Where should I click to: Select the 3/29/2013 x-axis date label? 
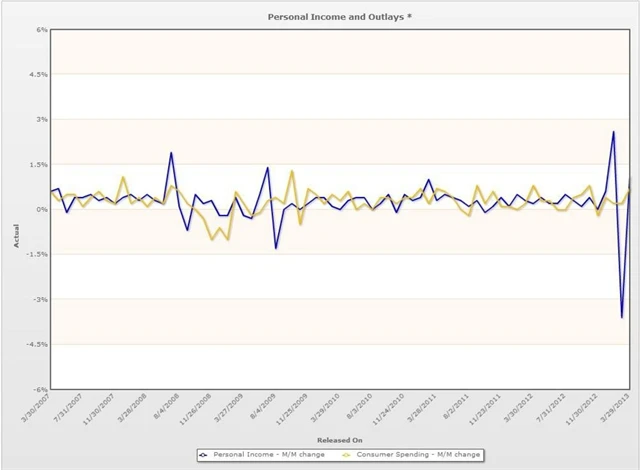[616, 410]
